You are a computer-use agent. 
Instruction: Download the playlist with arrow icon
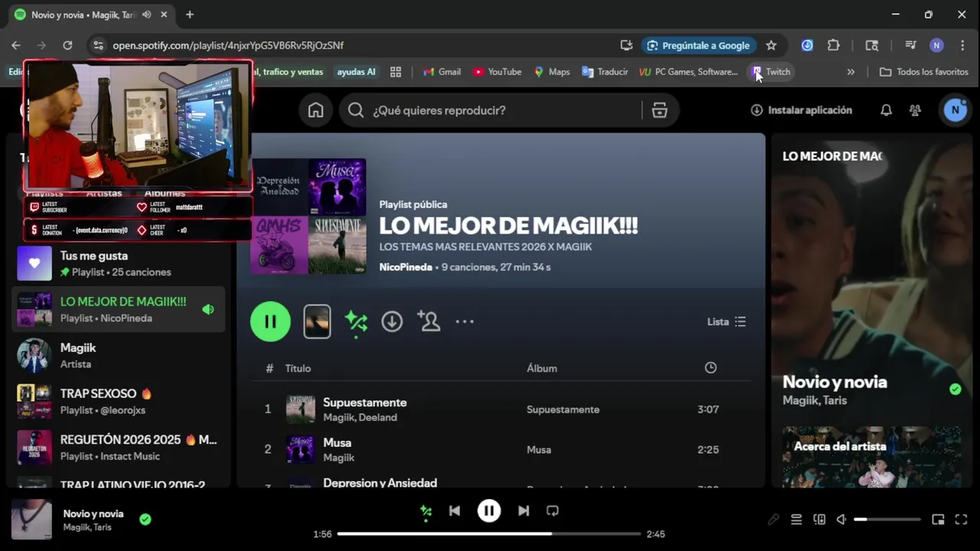coord(392,321)
